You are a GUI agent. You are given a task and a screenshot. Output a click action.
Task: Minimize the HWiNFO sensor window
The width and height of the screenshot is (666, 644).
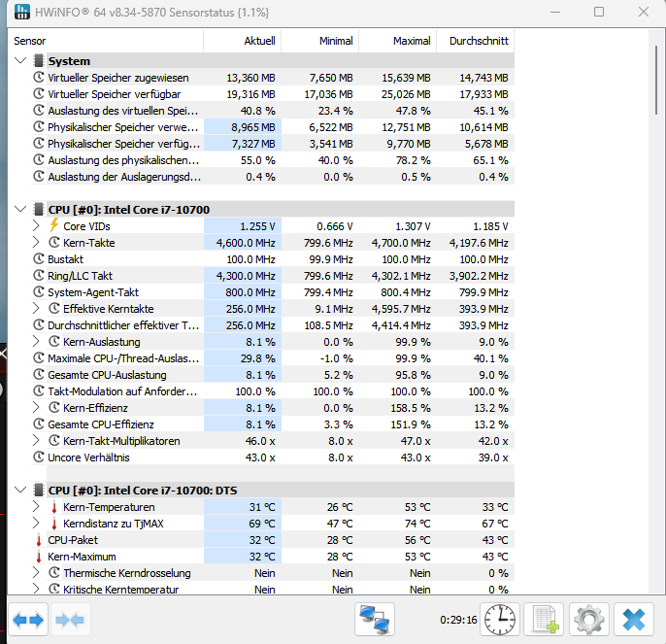555,12
